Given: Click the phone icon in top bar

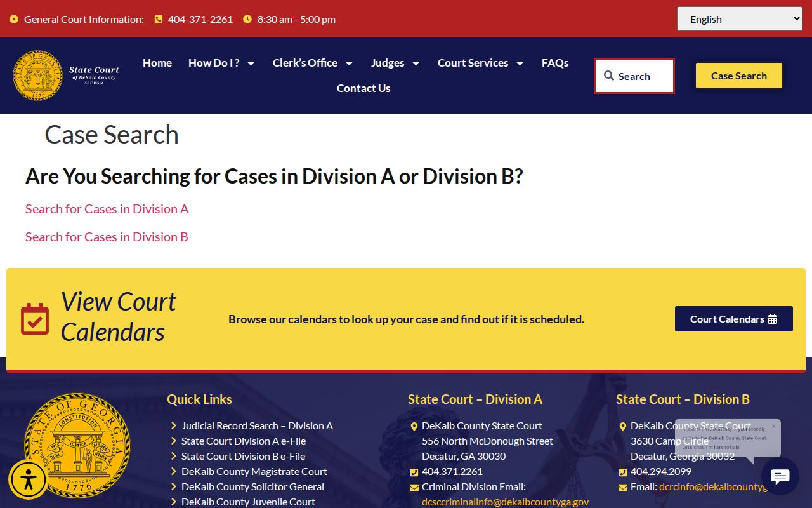Looking at the screenshot, I should click(x=159, y=19).
